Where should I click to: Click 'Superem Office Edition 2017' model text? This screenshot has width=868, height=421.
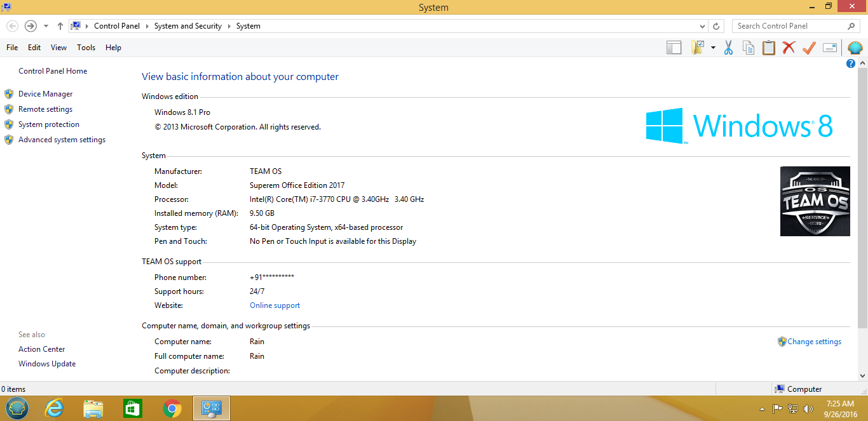(x=297, y=185)
